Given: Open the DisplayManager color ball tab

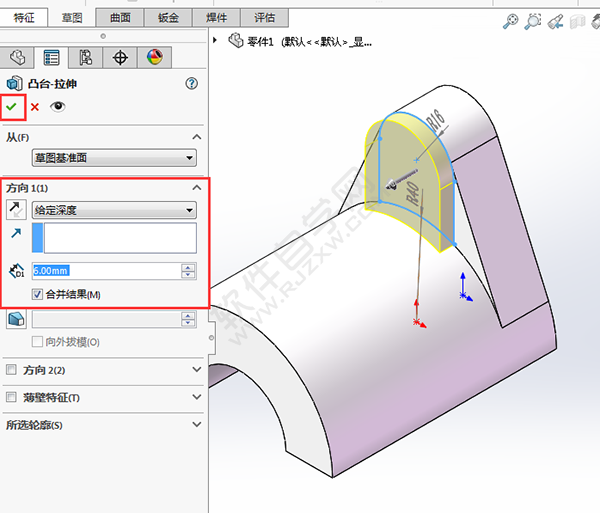Looking at the screenshot, I should coord(155,57).
